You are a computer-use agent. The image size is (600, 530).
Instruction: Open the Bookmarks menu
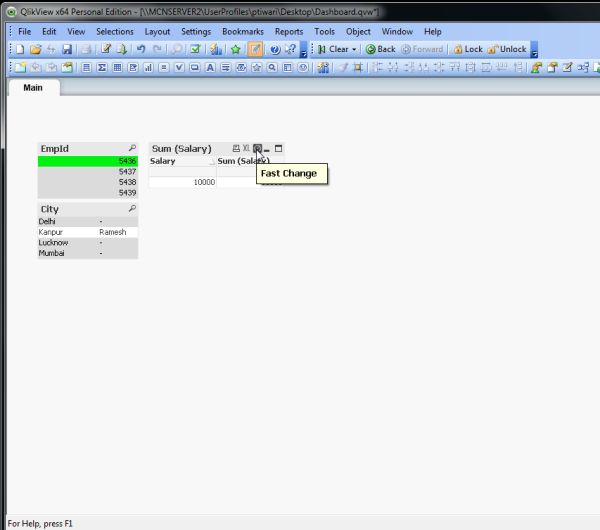click(243, 31)
